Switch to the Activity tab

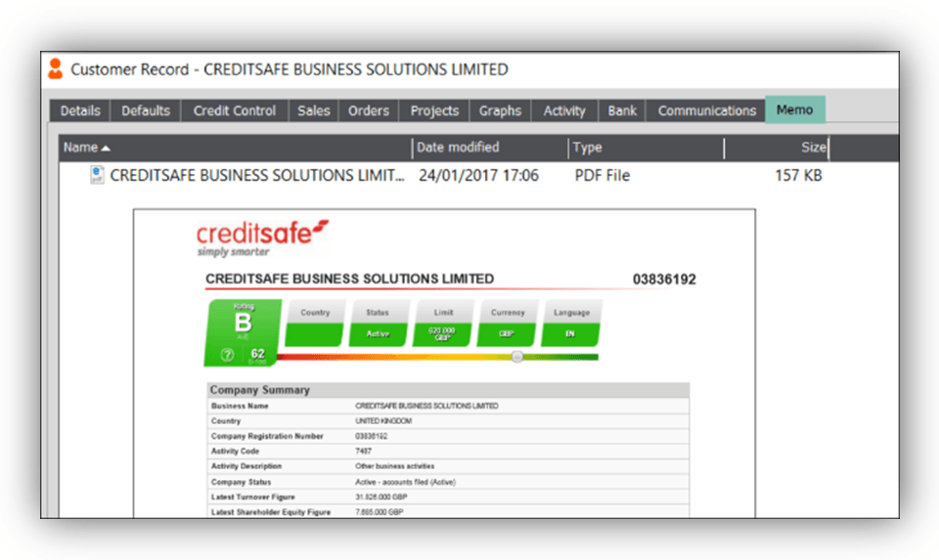(564, 110)
